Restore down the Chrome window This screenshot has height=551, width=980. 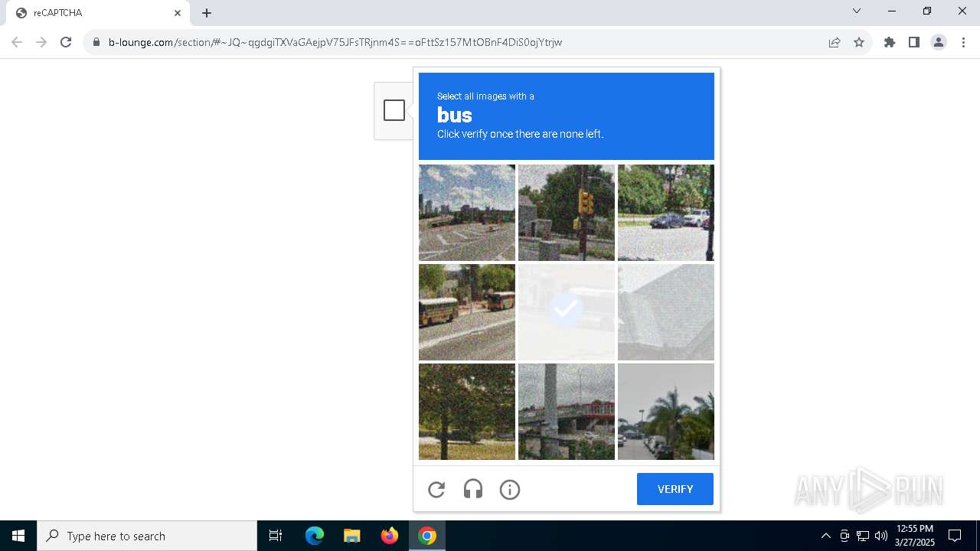pos(927,11)
